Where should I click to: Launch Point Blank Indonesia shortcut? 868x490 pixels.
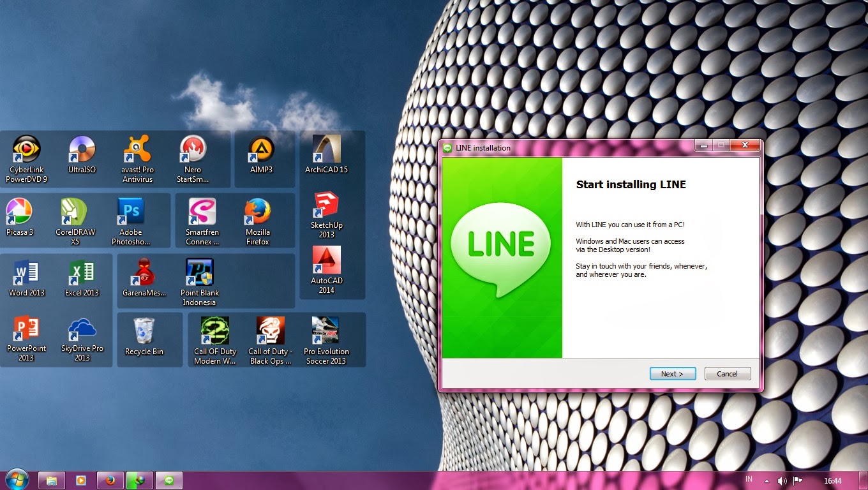tap(200, 282)
